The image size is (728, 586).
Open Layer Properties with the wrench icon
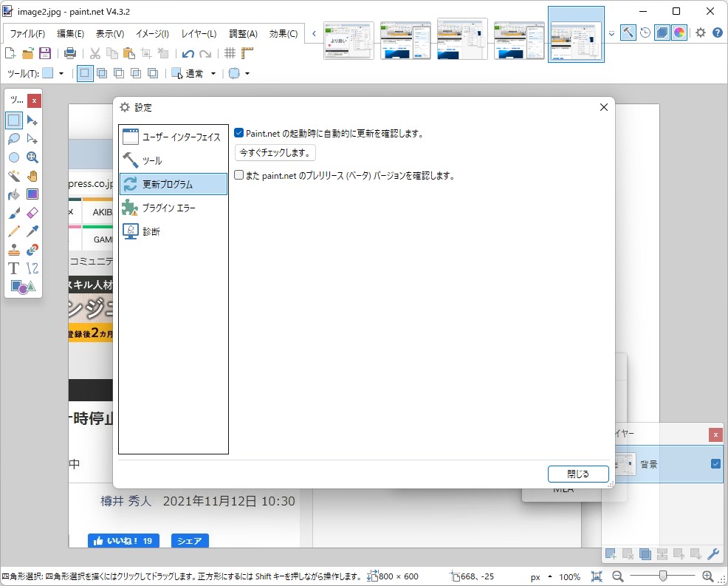pyautogui.click(x=713, y=553)
